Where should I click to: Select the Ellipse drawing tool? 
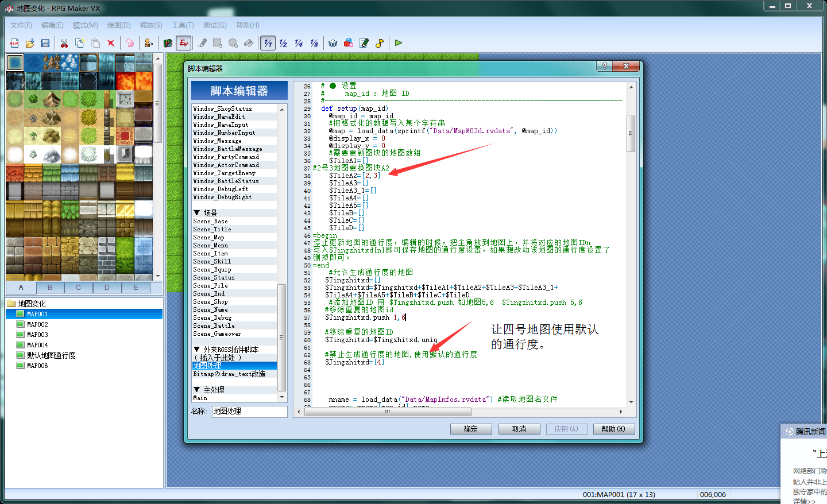[233, 43]
